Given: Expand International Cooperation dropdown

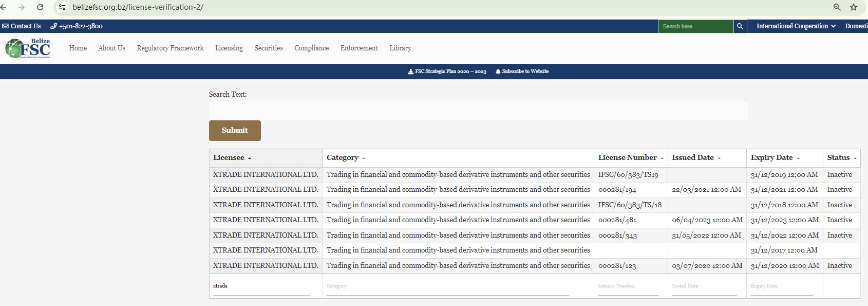Looking at the screenshot, I should (x=796, y=26).
